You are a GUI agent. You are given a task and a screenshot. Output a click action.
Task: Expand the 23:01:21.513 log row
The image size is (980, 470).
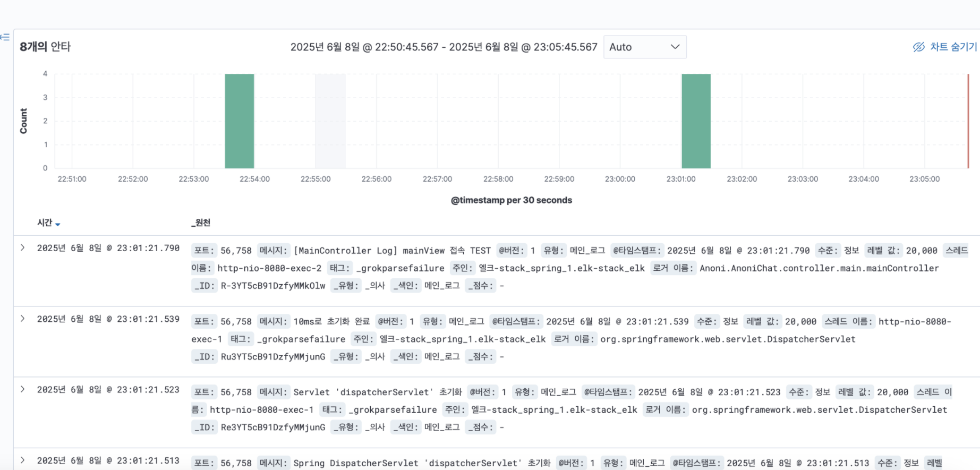22,460
